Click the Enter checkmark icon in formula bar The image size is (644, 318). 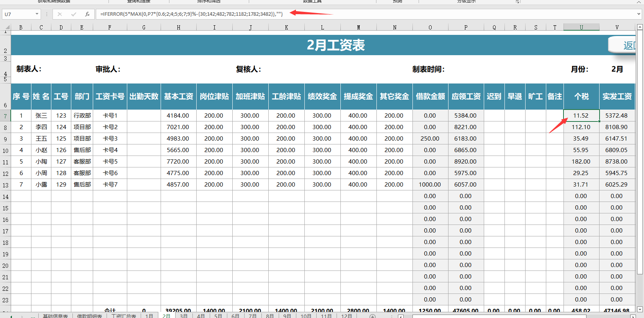(x=74, y=14)
